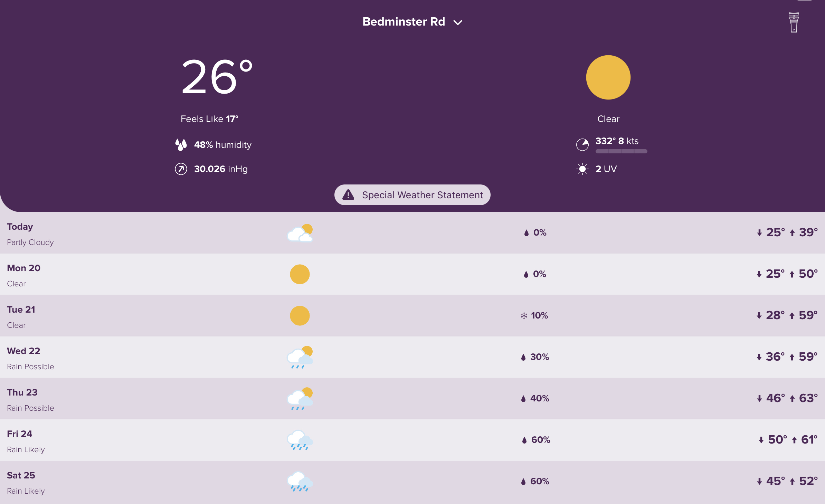Click the wind speed gauge bar
Screen dimensions: 825x504
pos(621,151)
